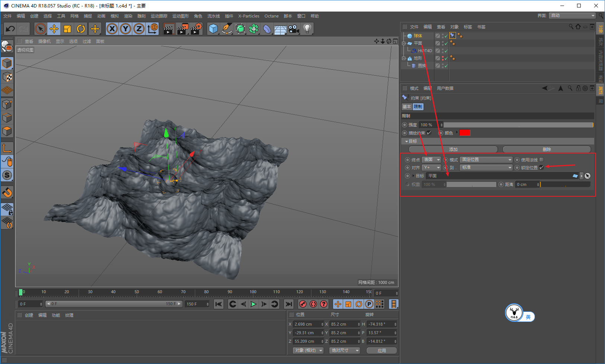Click the Record Active Objects button

303,304
